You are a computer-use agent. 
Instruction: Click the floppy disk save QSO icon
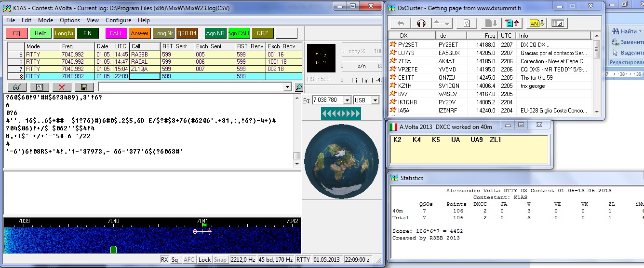[x=84, y=87]
